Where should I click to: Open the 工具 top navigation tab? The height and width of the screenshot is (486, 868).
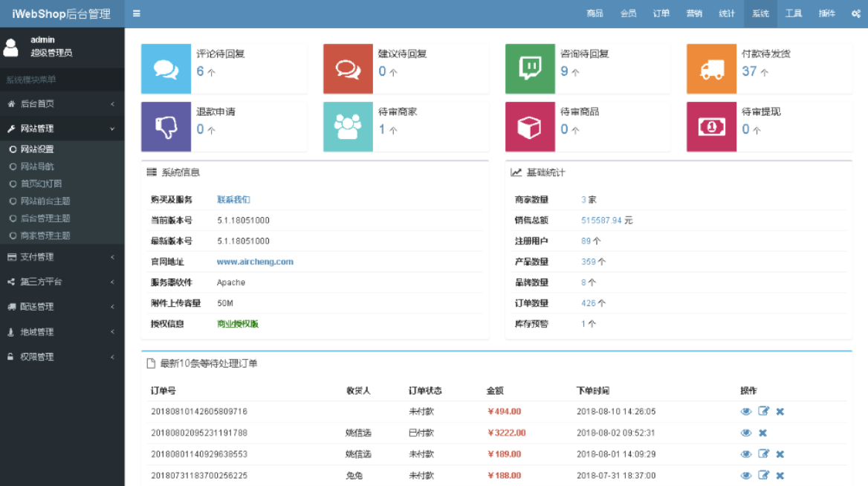(793, 14)
